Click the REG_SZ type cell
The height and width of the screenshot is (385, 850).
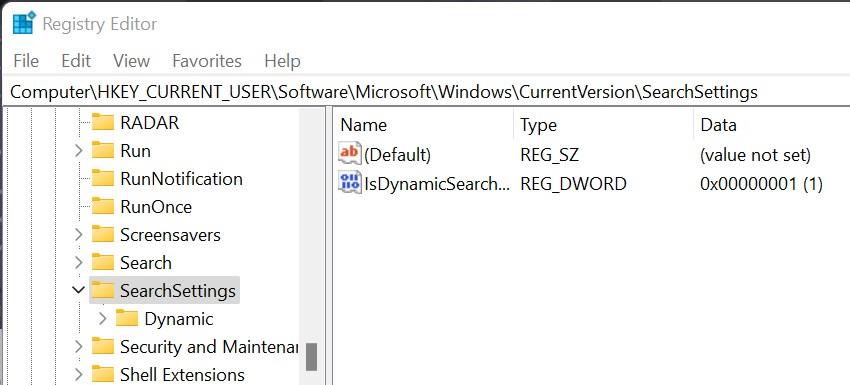tap(549, 155)
